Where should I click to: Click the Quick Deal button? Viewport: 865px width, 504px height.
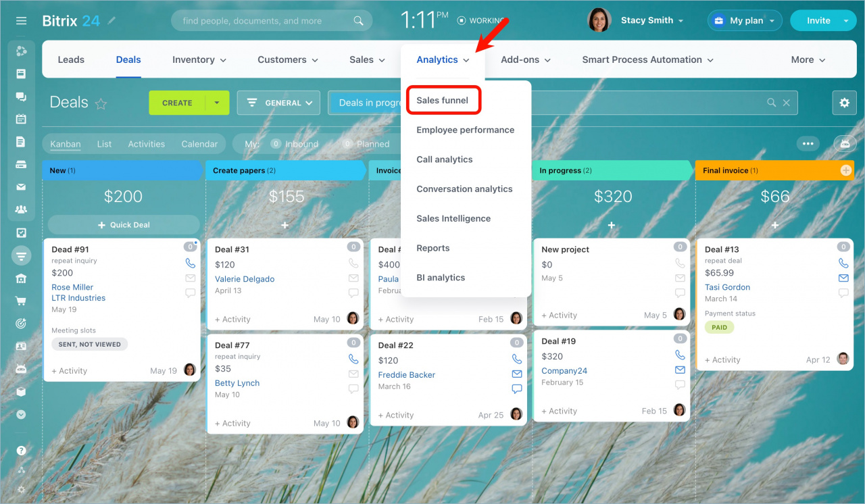click(124, 225)
